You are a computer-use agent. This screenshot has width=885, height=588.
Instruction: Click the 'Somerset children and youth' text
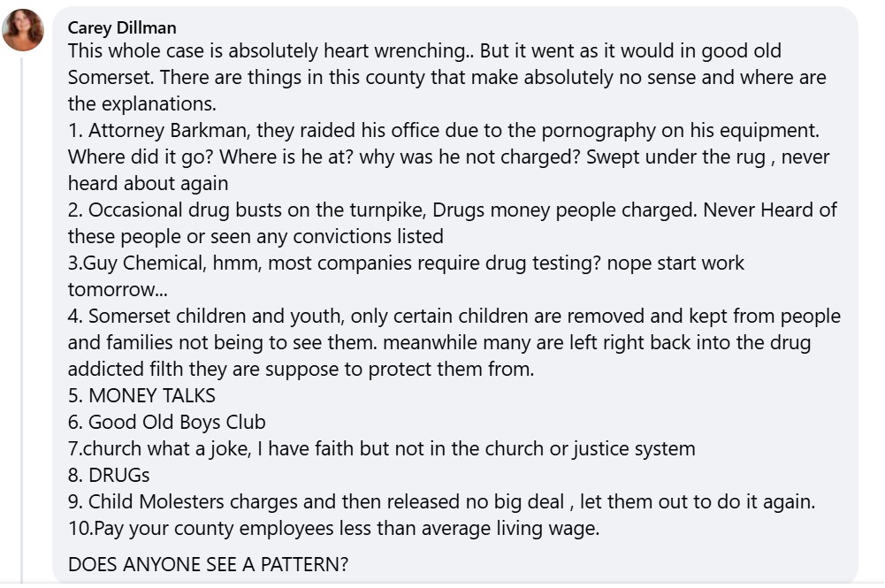point(216,316)
